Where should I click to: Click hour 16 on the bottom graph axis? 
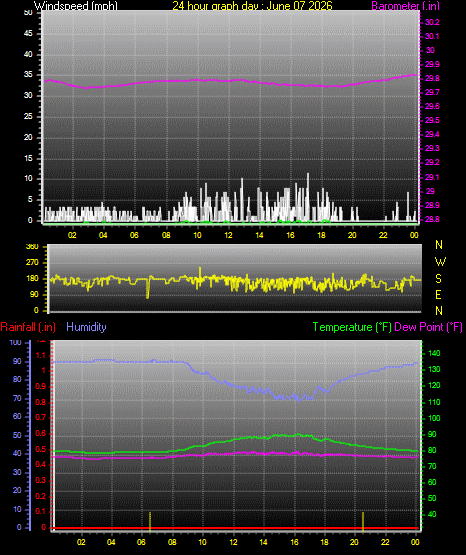tap(294, 542)
